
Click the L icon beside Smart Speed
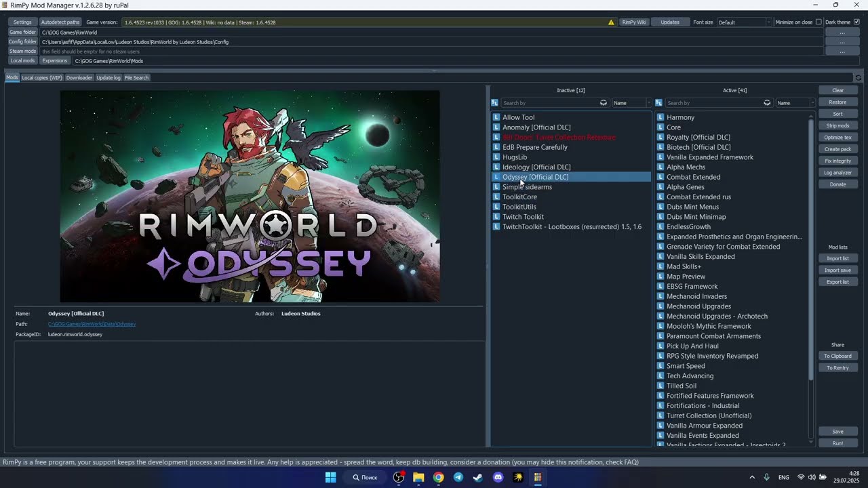click(x=660, y=366)
